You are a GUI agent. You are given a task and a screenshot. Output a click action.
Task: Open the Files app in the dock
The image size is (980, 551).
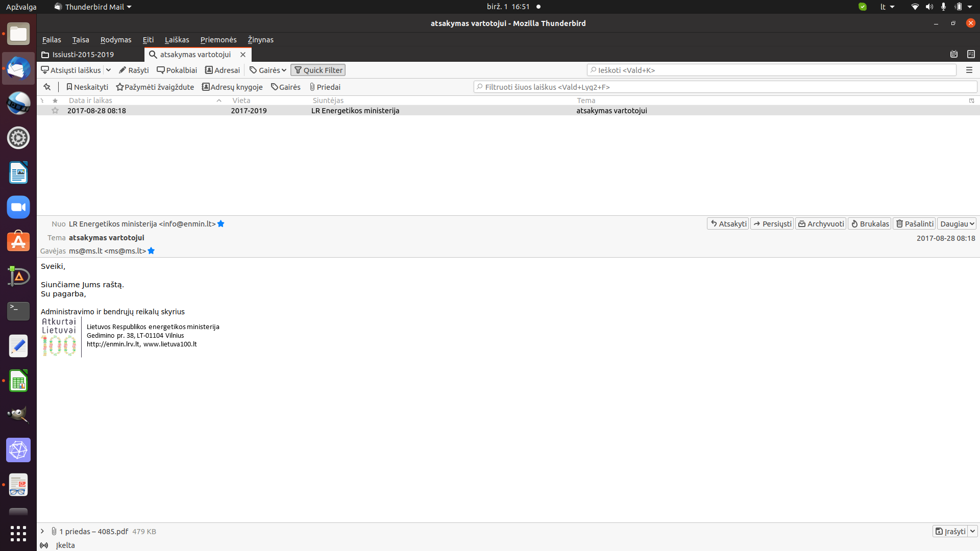tap(18, 34)
